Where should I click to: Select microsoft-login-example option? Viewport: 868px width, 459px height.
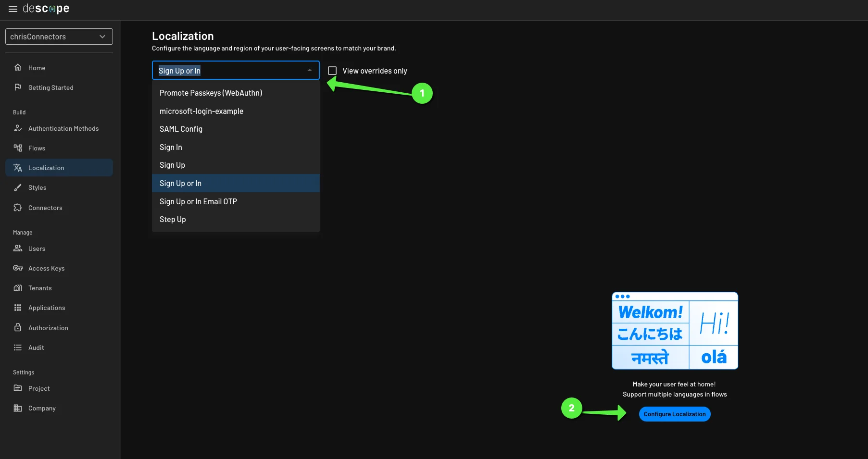tap(236, 111)
